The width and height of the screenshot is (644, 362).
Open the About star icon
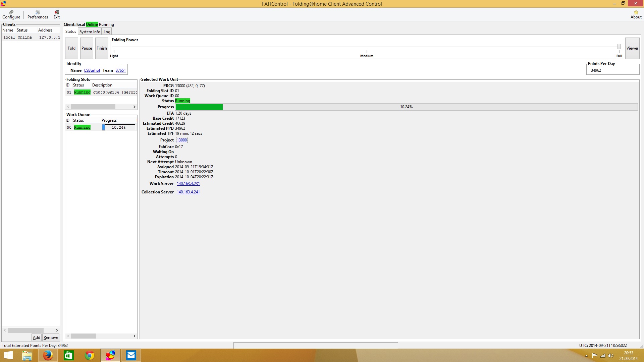click(636, 15)
